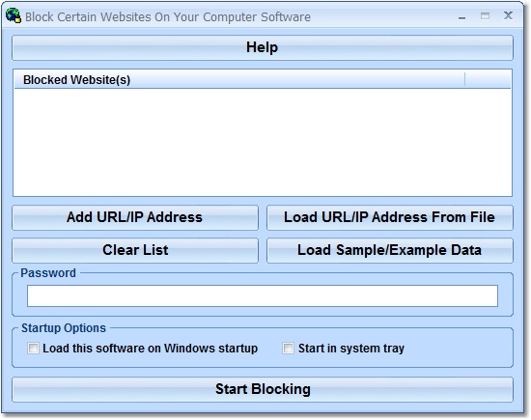Close the Block Certain Websites window
531x420 pixels.
click(x=508, y=15)
